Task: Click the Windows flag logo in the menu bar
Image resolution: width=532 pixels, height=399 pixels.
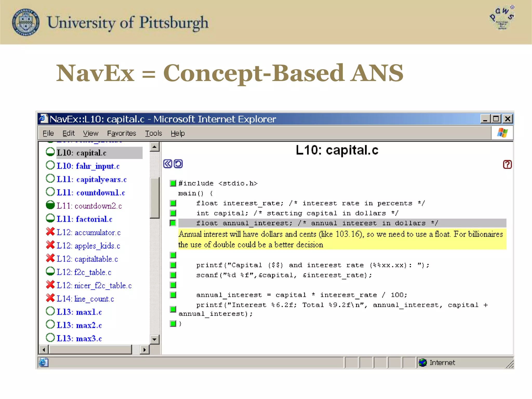Action: point(502,133)
